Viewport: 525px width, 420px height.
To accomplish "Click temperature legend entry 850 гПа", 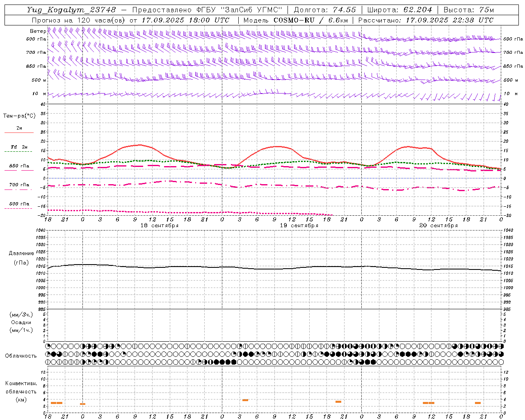I will pos(19,166).
